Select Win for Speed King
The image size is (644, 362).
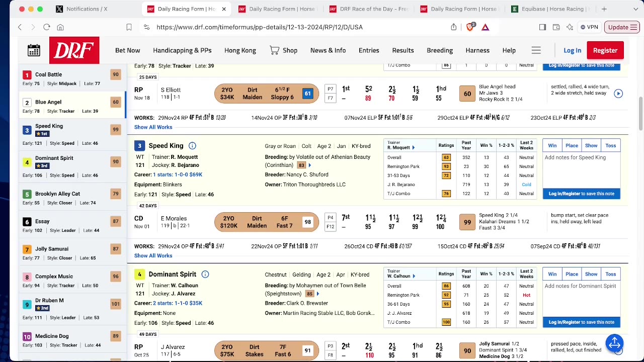coord(552,145)
